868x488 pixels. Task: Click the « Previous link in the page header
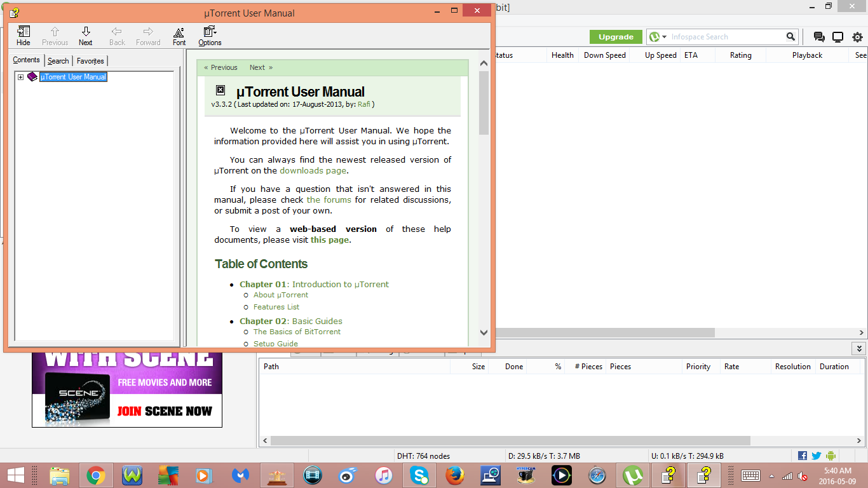220,67
